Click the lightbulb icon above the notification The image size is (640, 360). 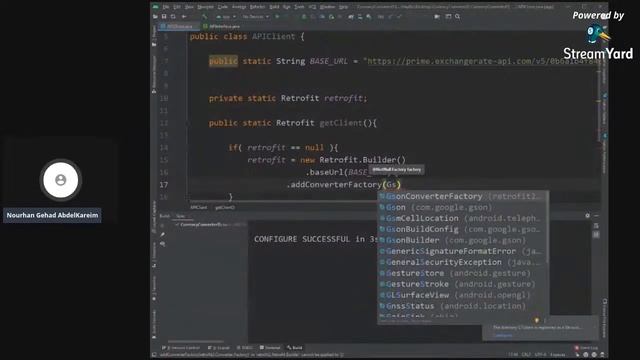pyautogui.click(x=537, y=320)
